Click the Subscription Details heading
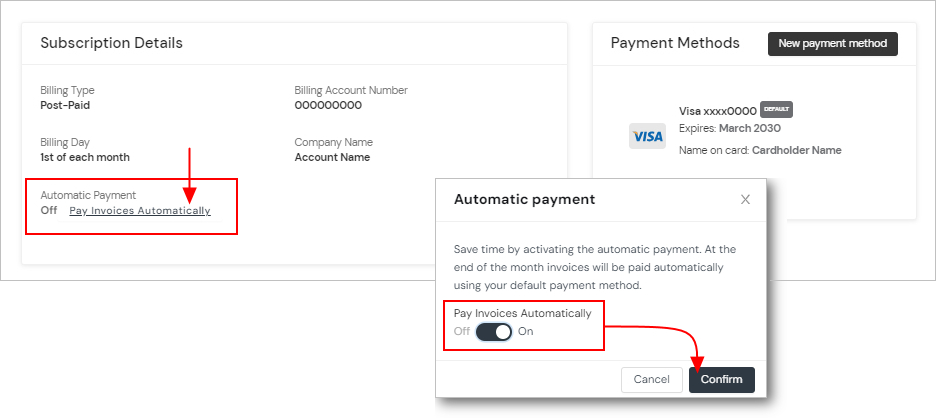Image resolution: width=936 pixels, height=418 pixels. (x=111, y=43)
